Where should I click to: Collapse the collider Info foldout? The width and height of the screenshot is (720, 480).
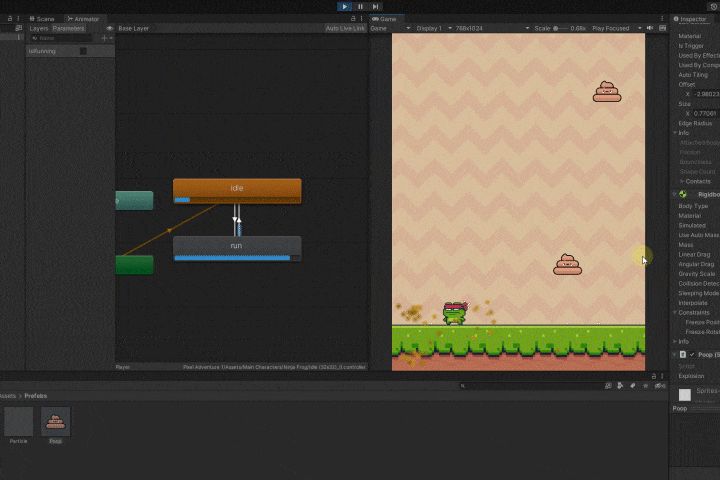click(x=675, y=133)
